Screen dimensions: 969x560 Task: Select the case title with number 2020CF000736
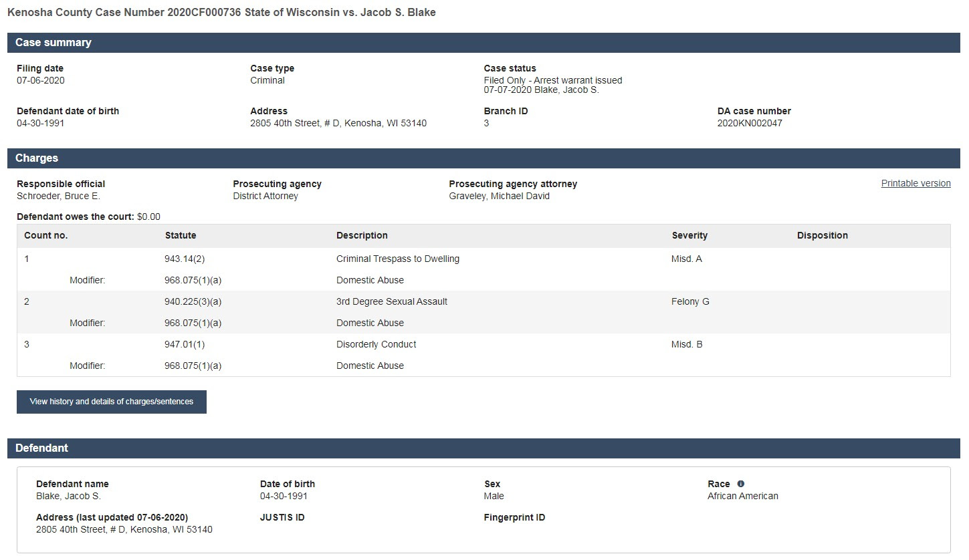(x=221, y=13)
